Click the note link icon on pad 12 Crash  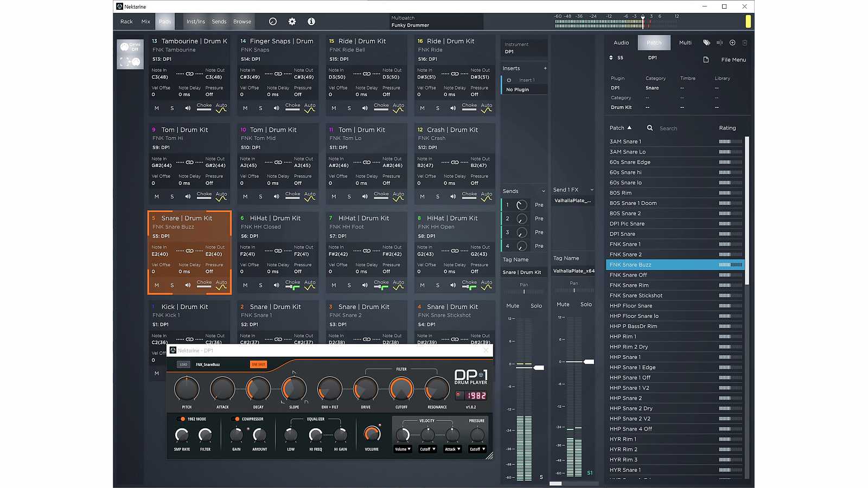point(455,162)
